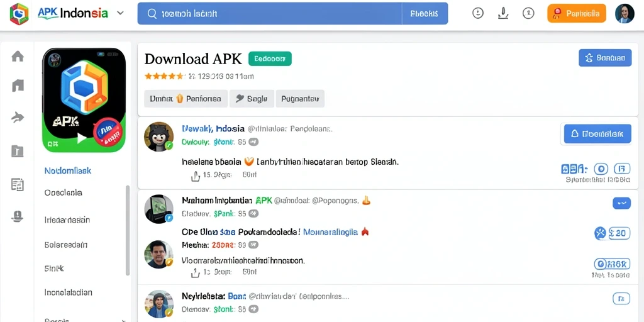
Task: Open the folder icon in sidebar
Action: pyautogui.click(x=17, y=151)
